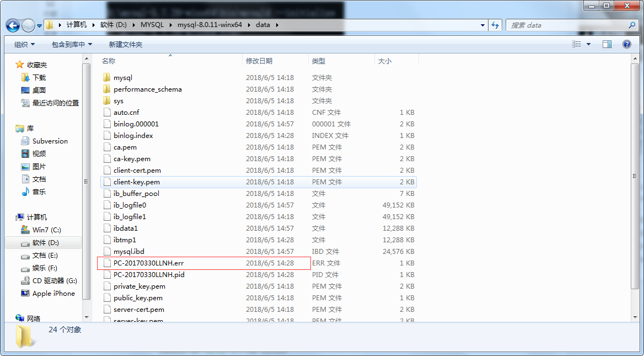Select the mysql folder icon

tap(107, 78)
